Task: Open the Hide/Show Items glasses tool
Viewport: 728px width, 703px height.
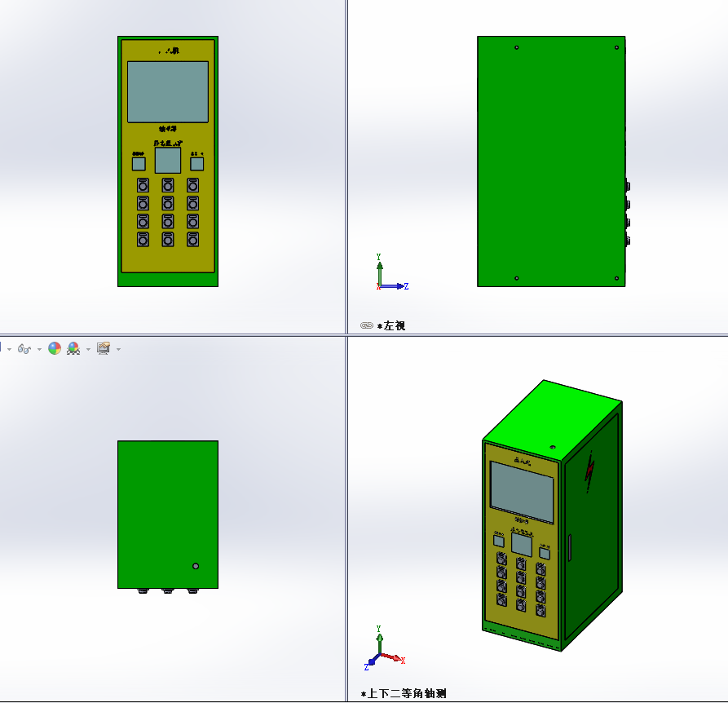Action: 24,349
